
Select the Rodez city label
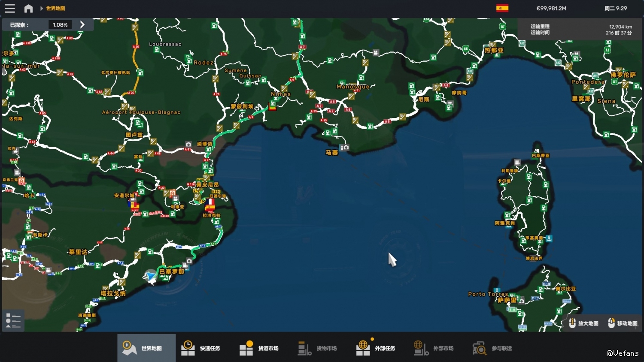click(x=204, y=63)
